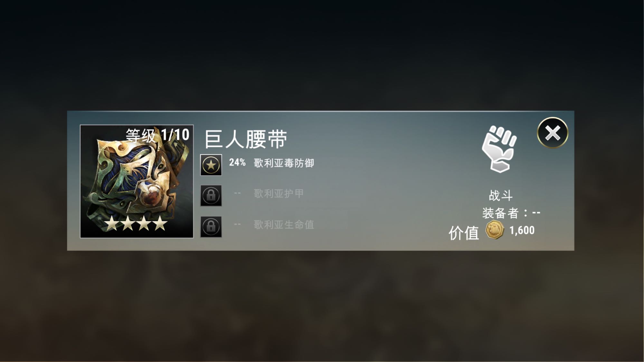Tap the 巨人腰带 item title
The height and width of the screenshot is (362, 644).
click(246, 139)
